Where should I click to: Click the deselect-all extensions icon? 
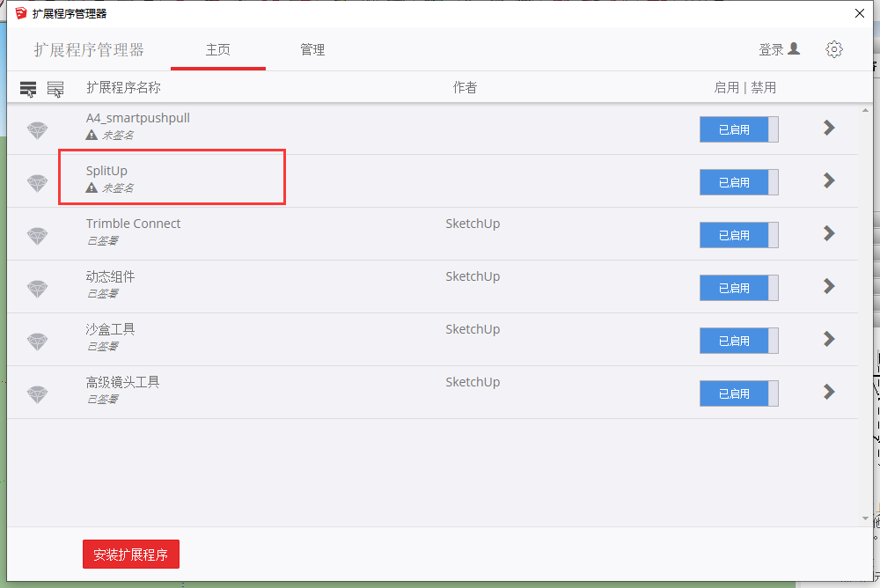(x=55, y=89)
